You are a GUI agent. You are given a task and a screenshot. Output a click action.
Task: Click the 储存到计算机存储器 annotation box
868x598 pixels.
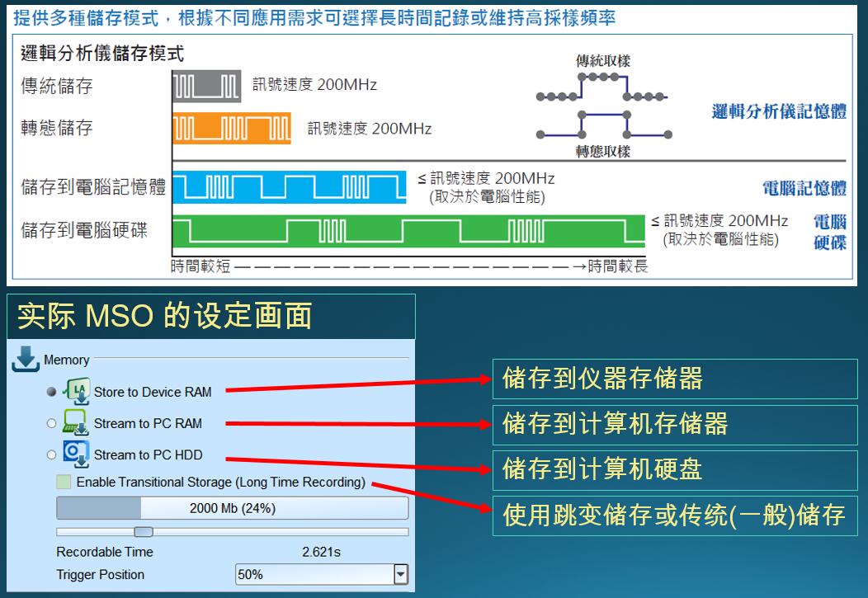[675, 424]
